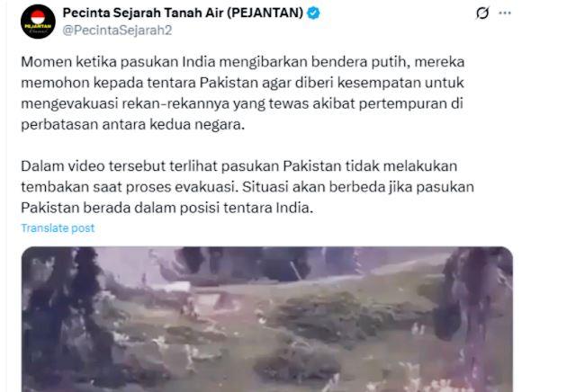Viewport: 576px width, 392px height.
Task: Select the line "Pakistan berada dalam posisi tentara India."
Action: pyautogui.click(x=167, y=208)
